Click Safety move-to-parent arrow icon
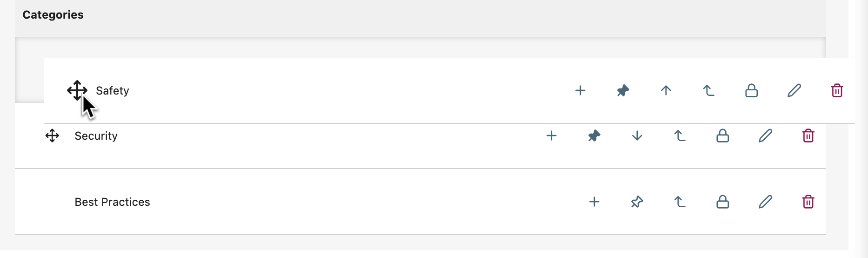 pos(708,90)
